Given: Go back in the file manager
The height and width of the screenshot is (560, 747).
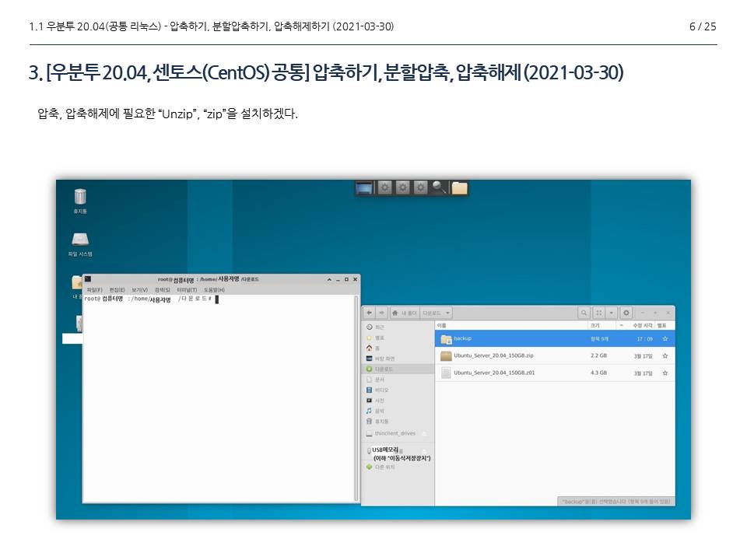Looking at the screenshot, I should [369, 313].
